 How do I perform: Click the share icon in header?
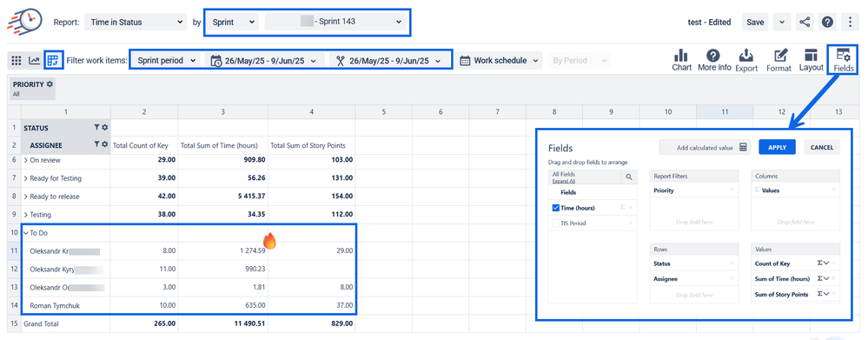click(x=805, y=22)
